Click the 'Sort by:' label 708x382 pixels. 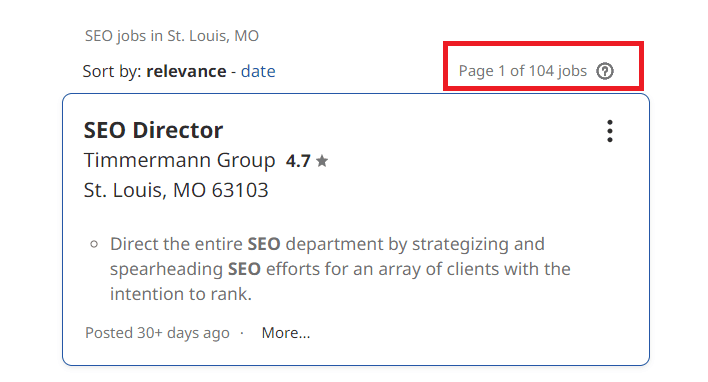pyautogui.click(x=112, y=71)
